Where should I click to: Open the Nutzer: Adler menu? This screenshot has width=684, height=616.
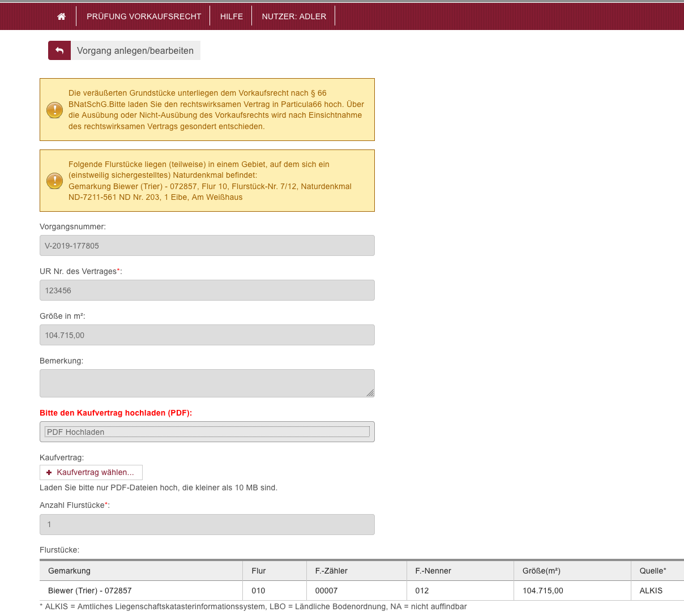(294, 16)
